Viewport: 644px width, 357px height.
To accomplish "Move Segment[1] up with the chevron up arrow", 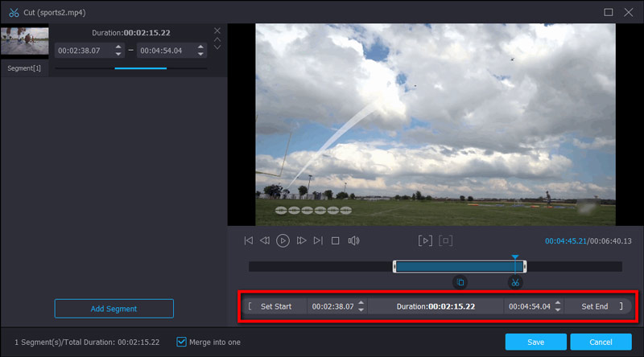I will tap(217, 39).
